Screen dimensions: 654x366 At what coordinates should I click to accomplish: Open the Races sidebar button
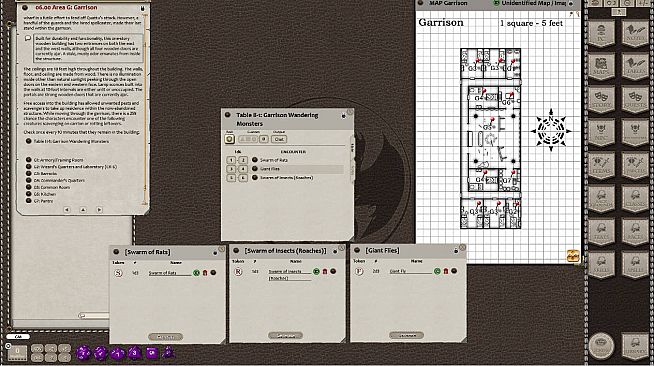click(x=635, y=231)
